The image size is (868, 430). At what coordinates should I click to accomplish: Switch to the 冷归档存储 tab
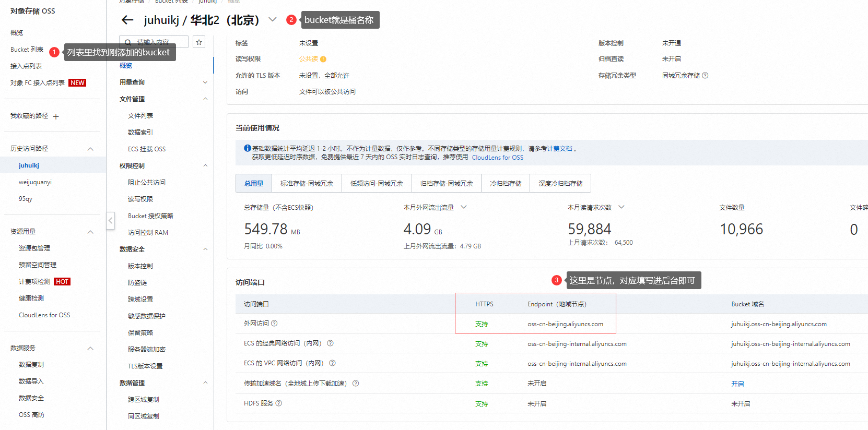pyautogui.click(x=506, y=183)
